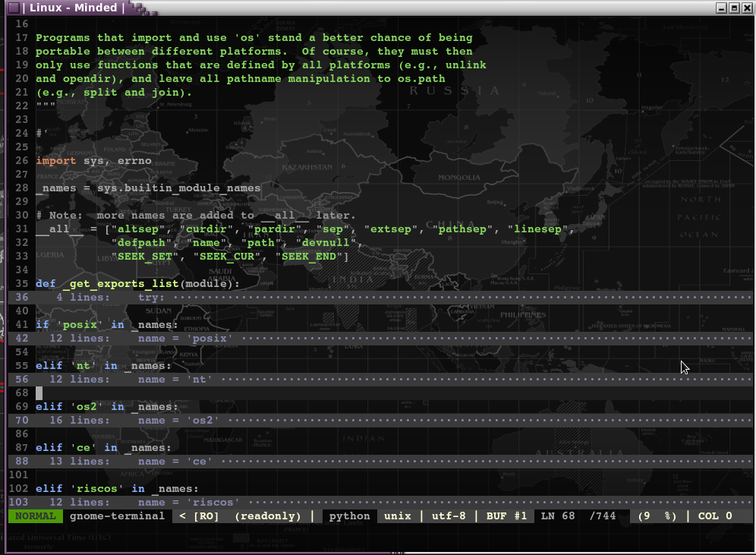Screen dimensions: 756x555
Task: Click the "defpath" string on line 32
Action: click(x=141, y=242)
